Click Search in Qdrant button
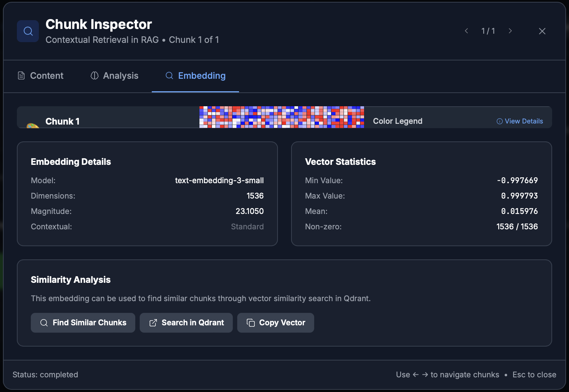The width and height of the screenshot is (569, 392). tap(186, 323)
